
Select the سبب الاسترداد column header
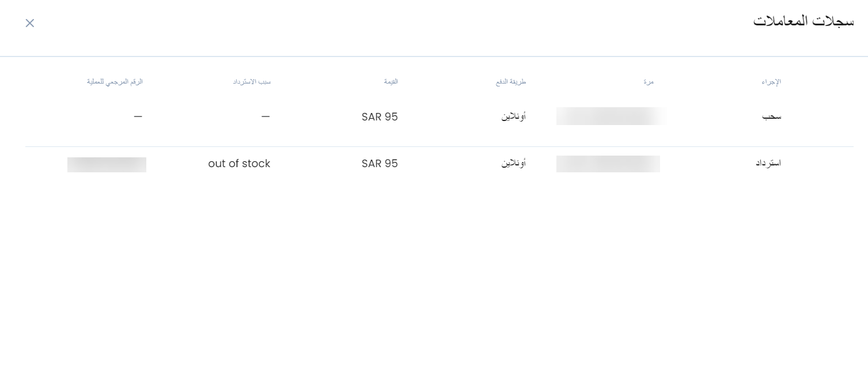[x=252, y=82]
